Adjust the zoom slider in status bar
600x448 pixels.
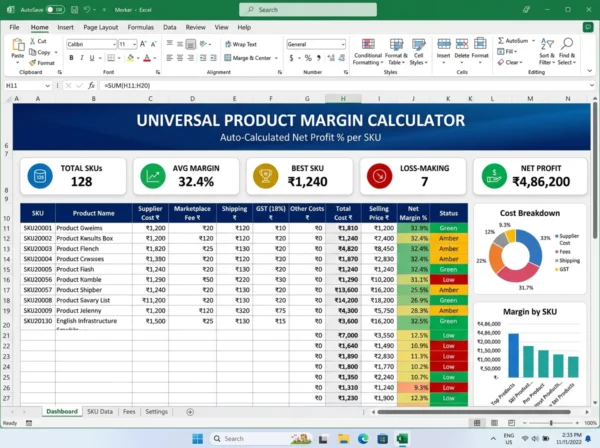coord(551,423)
